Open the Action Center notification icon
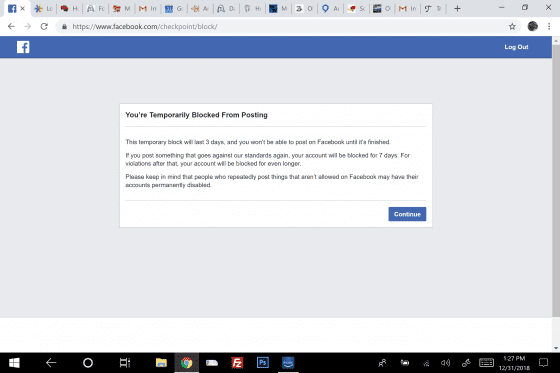This screenshot has width=560, height=373. click(x=543, y=363)
